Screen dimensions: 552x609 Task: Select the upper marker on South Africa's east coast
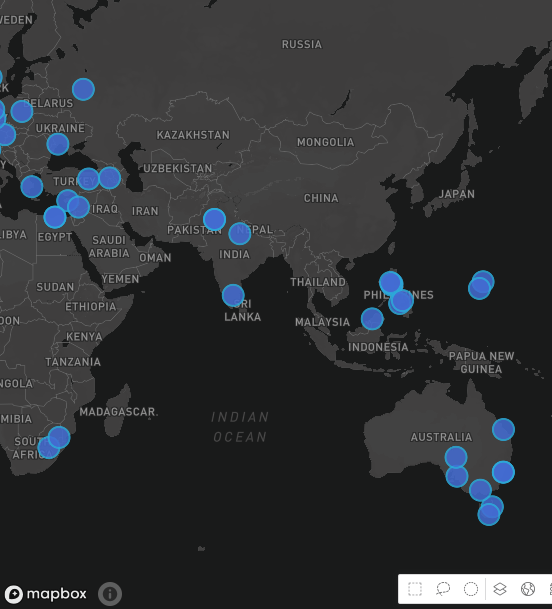pos(59,437)
